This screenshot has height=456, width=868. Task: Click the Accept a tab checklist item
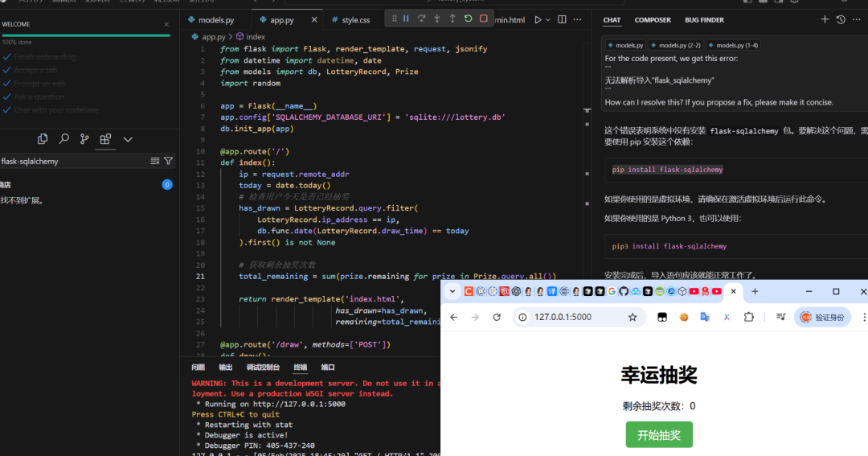click(x=35, y=70)
